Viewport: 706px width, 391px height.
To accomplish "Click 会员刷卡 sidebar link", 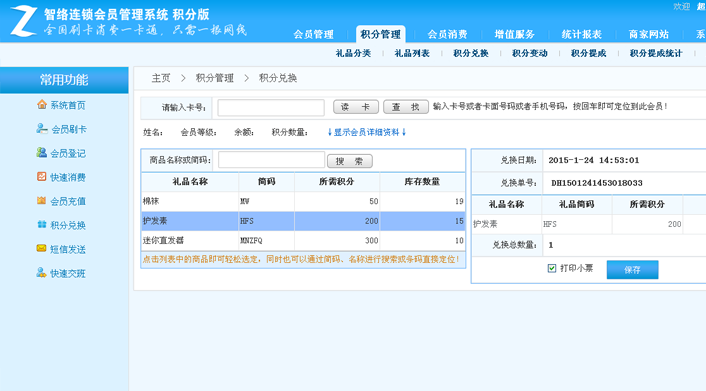I will tap(68, 129).
